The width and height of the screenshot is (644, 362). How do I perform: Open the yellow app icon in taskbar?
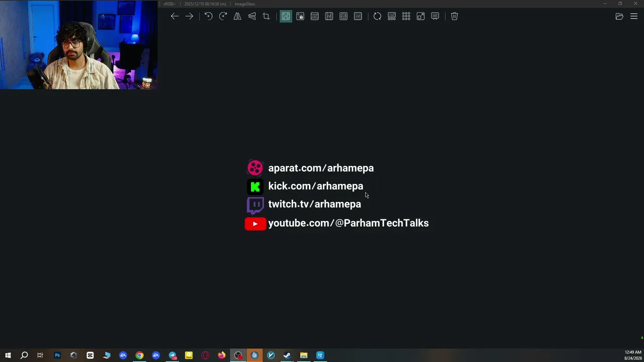coord(189,355)
